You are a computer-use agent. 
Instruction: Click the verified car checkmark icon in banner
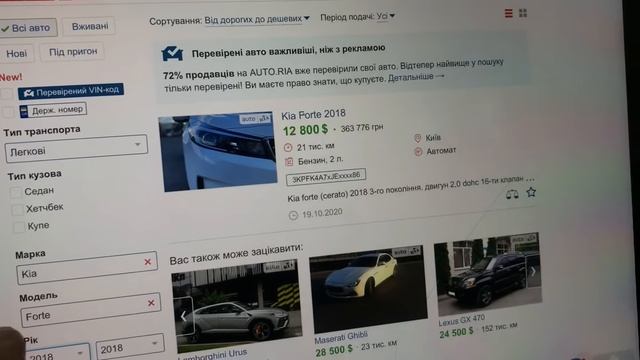pyautogui.click(x=172, y=53)
